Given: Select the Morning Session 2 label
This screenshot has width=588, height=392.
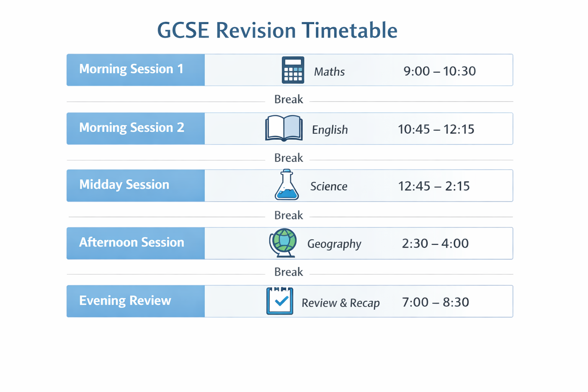Looking at the screenshot, I should [132, 128].
